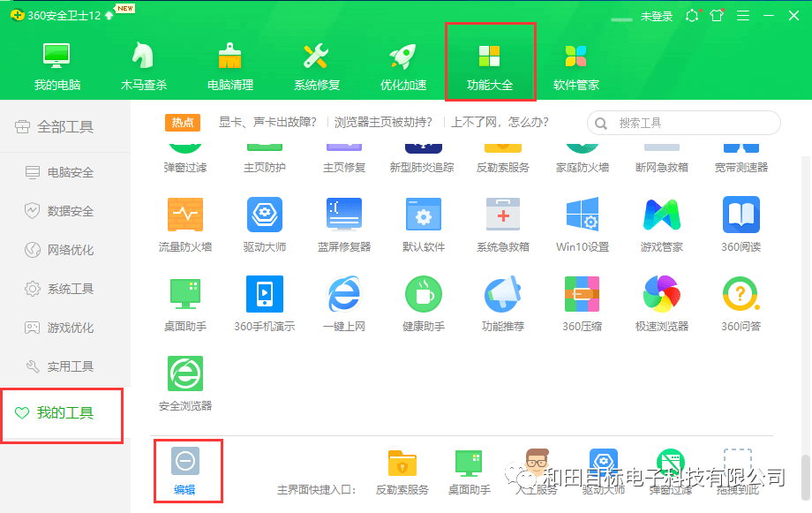The image size is (812, 513).
Task: Open 断网急救箱 tool
Action: [662, 160]
